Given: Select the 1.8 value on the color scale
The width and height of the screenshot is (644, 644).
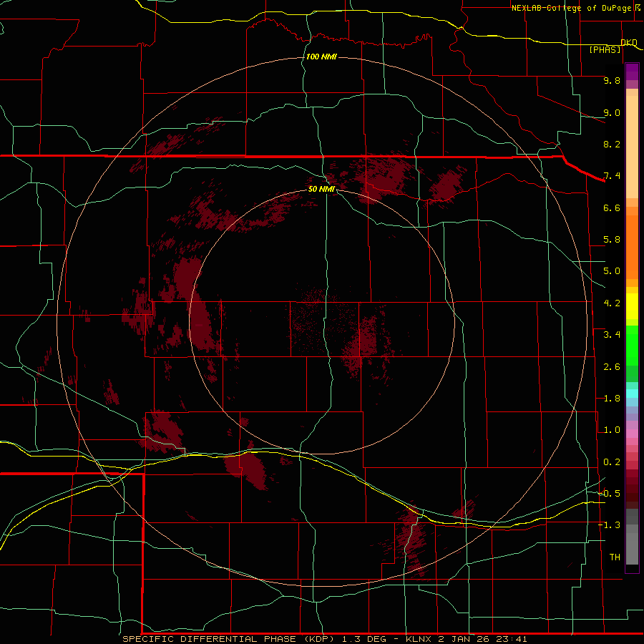Looking at the screenshot, I should 612,399.
